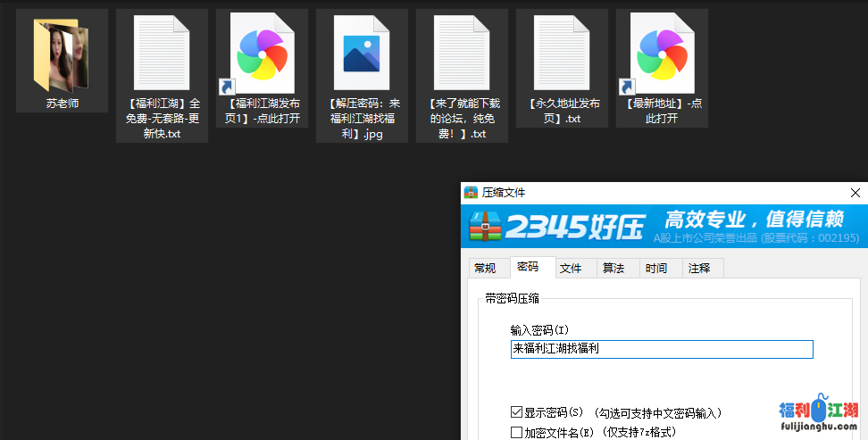Click the 【最新地址】-点此打开 shortcut icon

point(661,54)
